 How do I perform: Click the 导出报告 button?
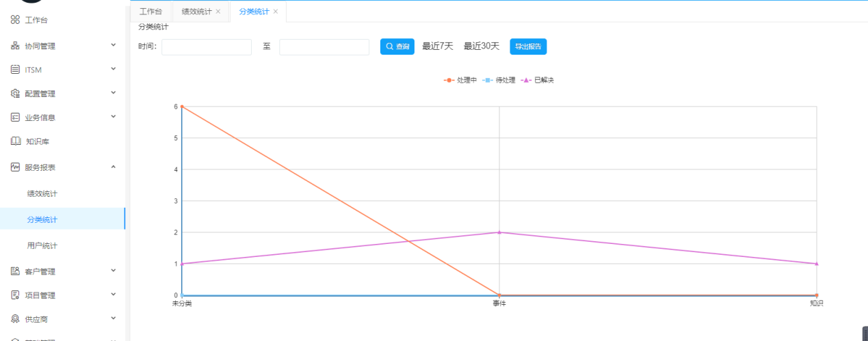(528, 46)
